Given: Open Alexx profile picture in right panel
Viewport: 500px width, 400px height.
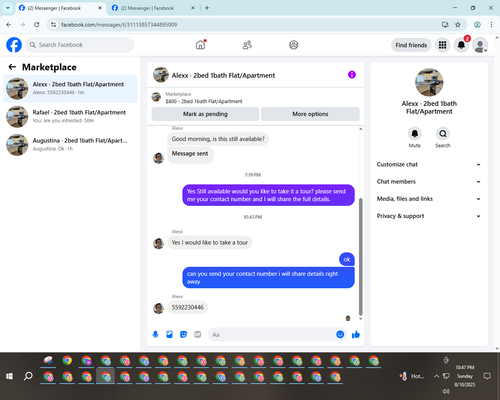Looking at the screenshot, I should pos(429,82).
